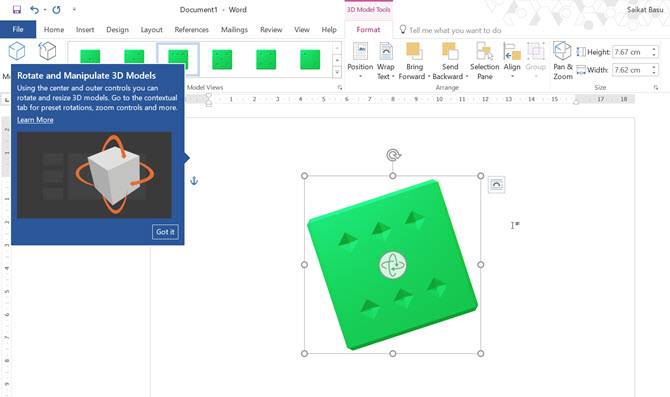Click the rotation handle above the model
Image resolution: width=670 pixels, height=397 pixels.
pyautogui.click(x=393, y=155)
